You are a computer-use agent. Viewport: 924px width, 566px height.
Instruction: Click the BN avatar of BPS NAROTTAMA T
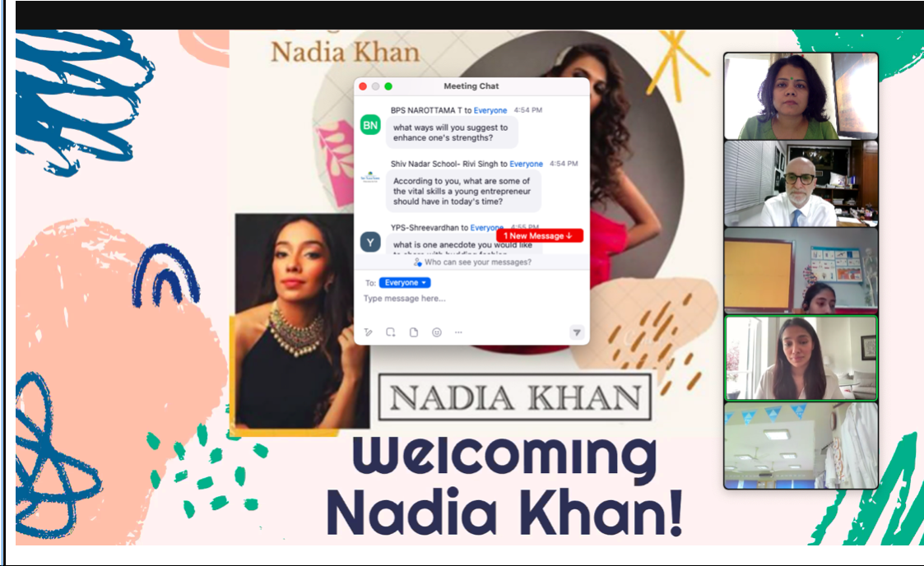[370, 125]
